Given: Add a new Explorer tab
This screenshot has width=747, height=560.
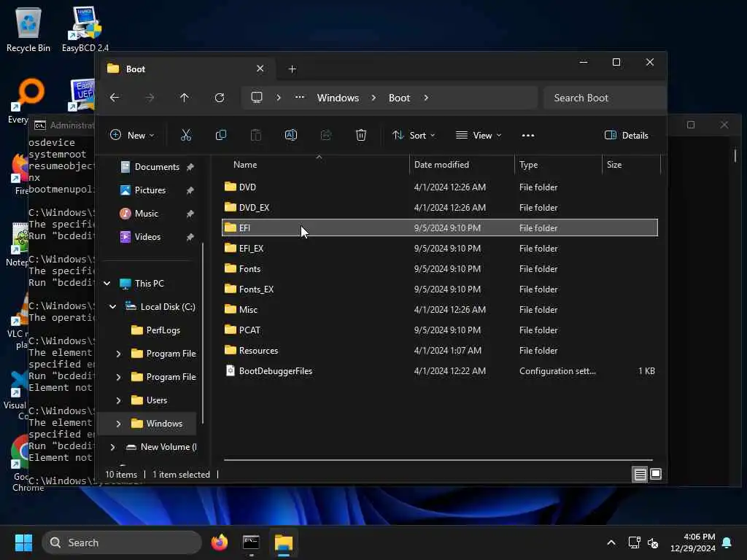Looking at the screenshot, I should pos(292,69).
